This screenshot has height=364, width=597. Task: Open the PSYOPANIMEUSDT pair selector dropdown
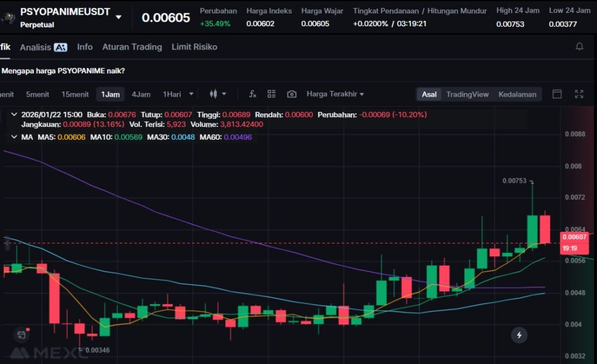(x=119, y=17)
